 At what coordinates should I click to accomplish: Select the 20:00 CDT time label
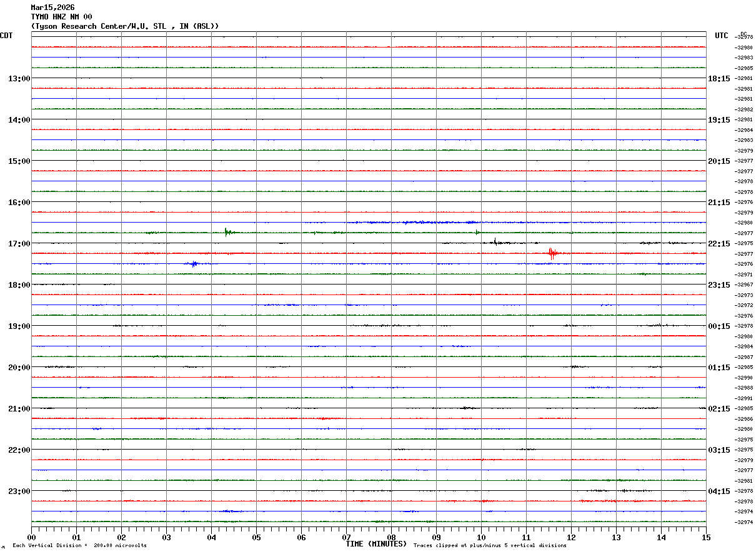pyautogui.click(x=19, y=367)
